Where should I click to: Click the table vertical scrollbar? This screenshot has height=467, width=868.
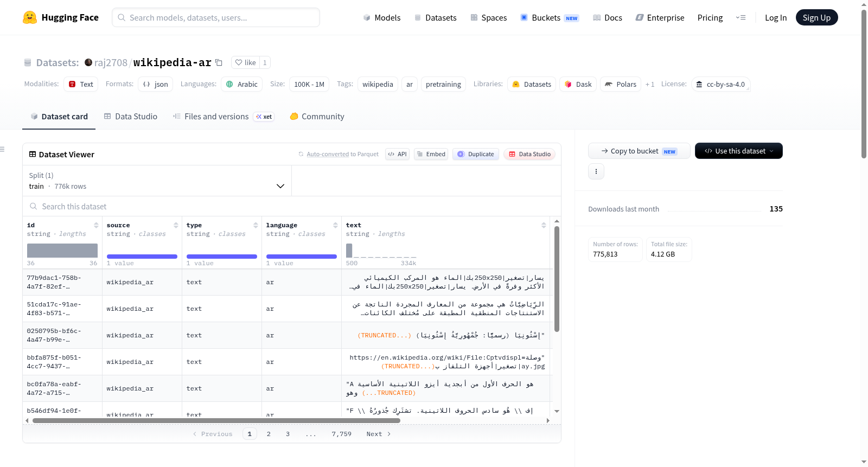pyautogui.click(x=557, y=279)
